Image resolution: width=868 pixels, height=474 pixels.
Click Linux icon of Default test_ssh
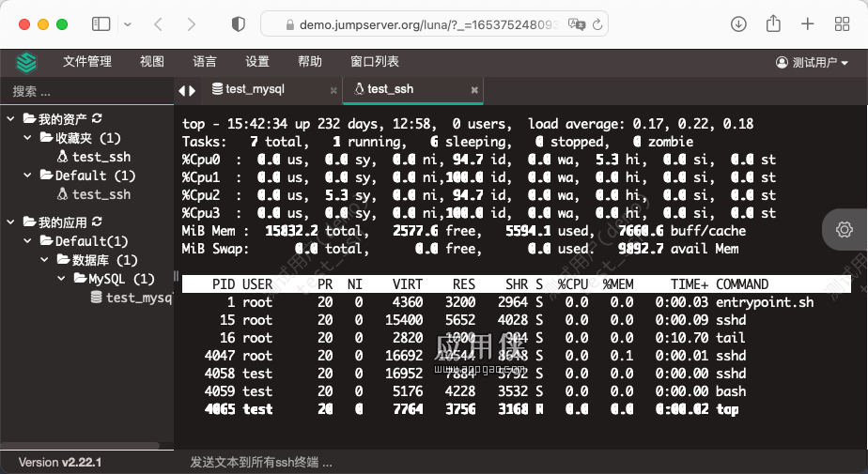[63, 194]
